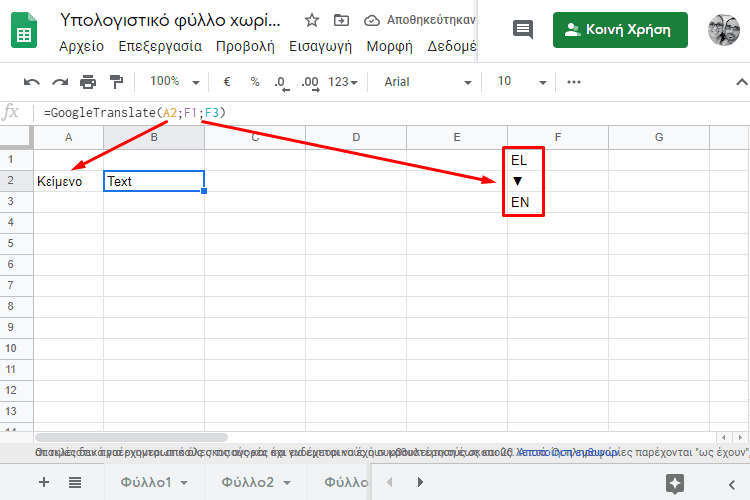The image size is (750, 500).
Task: Format as percent
Action: (255, 82)
